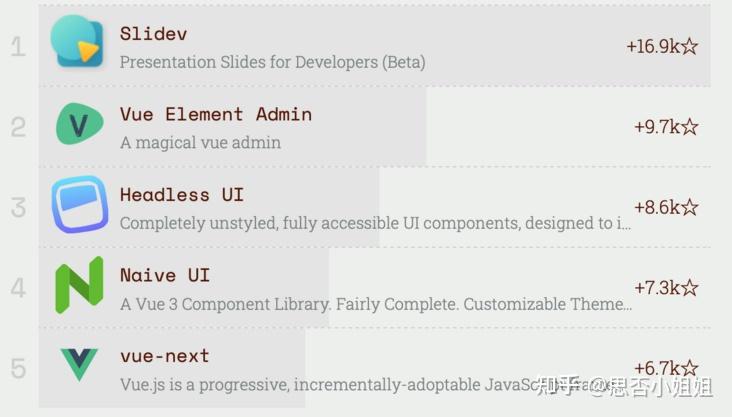Viewport: 732px width, 417px height.
Task: Open the Vue Element Admin title
Action: (216, 114)
